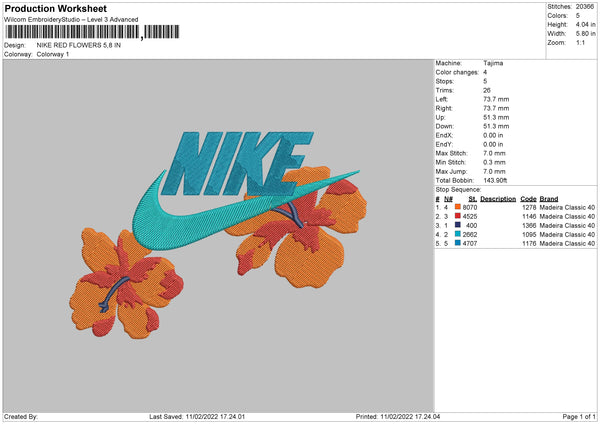Select thread code 1278 in stop sequence
The height and width of the screenshot is (424, 600).
[529, 207]
